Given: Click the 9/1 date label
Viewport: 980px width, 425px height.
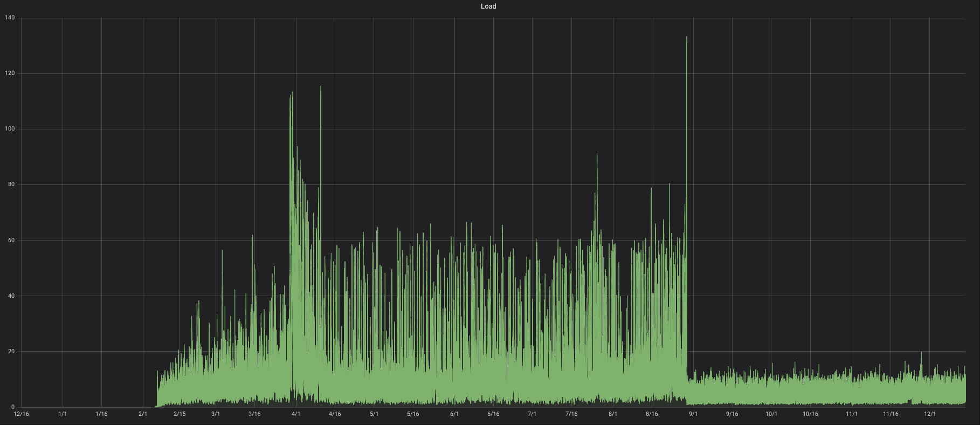Looking at the screenshot, I should pyautogui.click(x=693, y=414).
